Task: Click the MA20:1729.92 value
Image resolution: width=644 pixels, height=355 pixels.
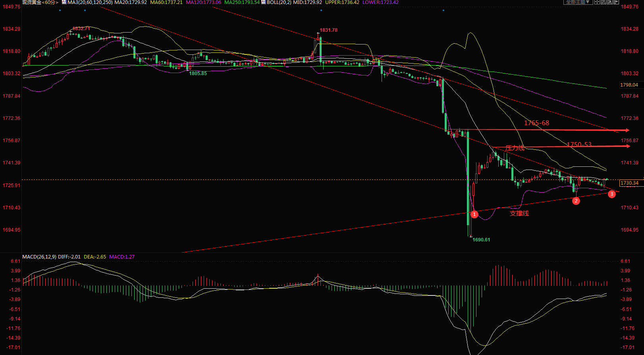Action: coord(131,2)
